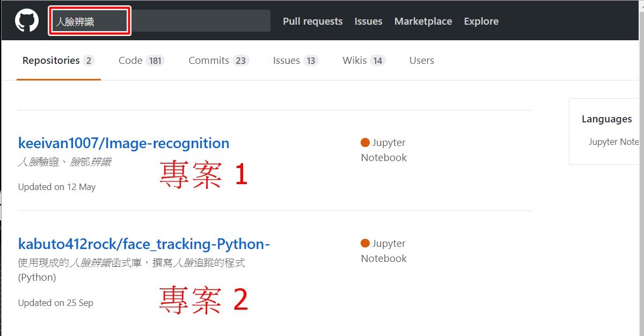Screen dimensions: 644x336
Task: Open the keeivan1007/Image-recognition repository
Action: 123,143
